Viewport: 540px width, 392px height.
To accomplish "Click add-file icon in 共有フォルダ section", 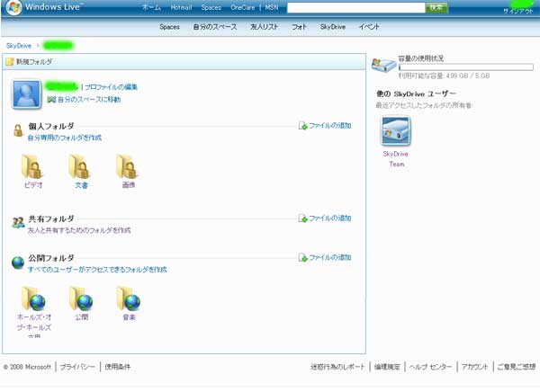I will tap(302, 218).
